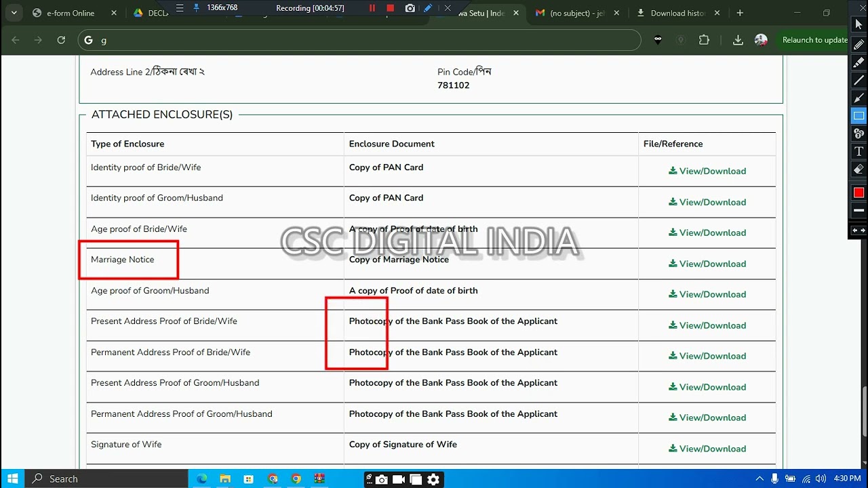
Task: Switch to the Download history tab
Action: [678, 13]
